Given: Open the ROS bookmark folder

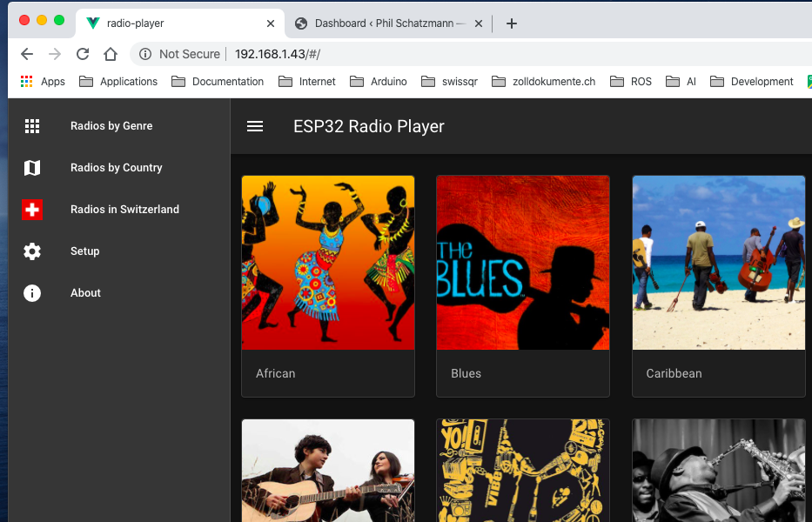Looking at the screenshot, I should pos(631,82).
